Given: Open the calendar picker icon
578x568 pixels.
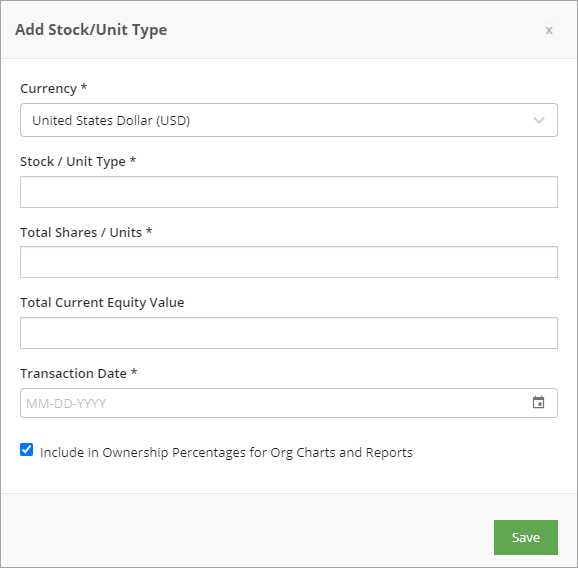Looking at the screenshot, I should 539,402.
